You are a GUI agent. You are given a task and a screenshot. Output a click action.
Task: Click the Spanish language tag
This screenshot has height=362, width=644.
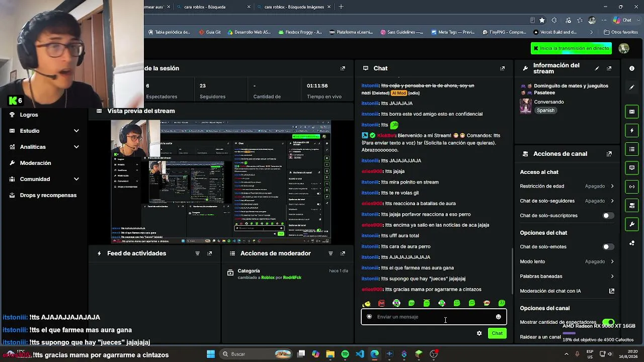click(x=545, y=111)
